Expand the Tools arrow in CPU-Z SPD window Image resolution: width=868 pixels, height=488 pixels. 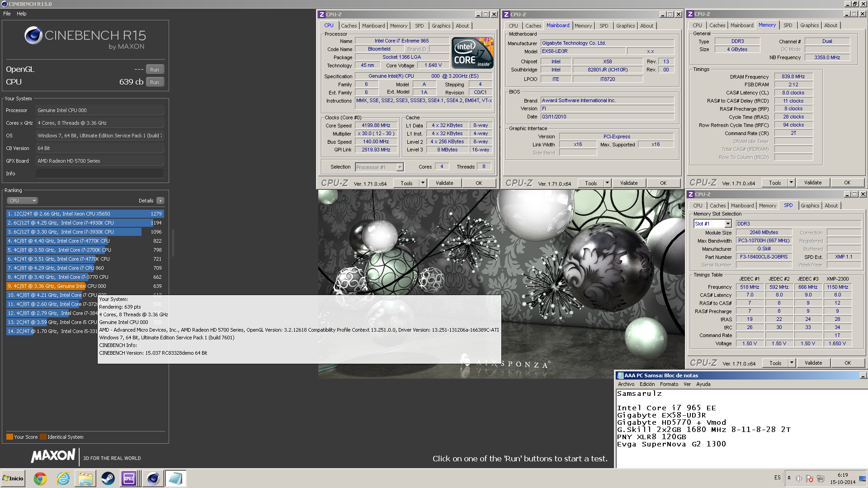tap(792, 363)
